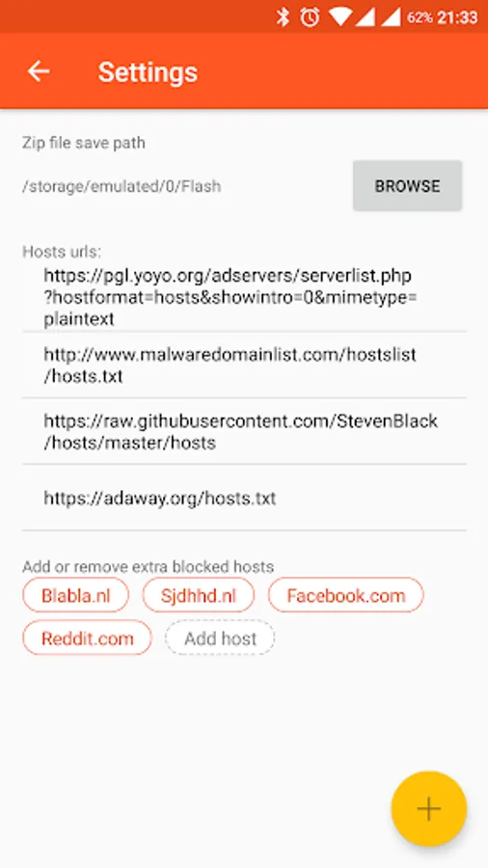
Task: Tap the clock time in status bar
Action: 457,17
